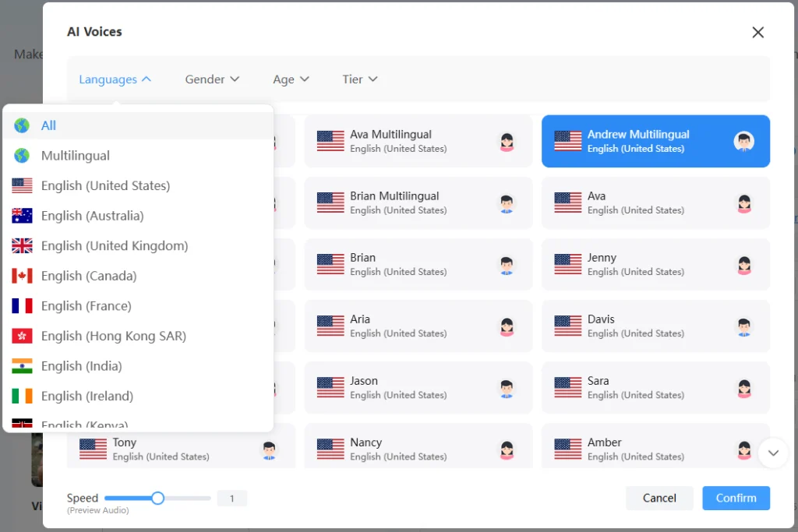The width and height of the screenshot is (798, 532).
Task: Collapse the Languages dropdown
Action: click(x=115, y=79)
